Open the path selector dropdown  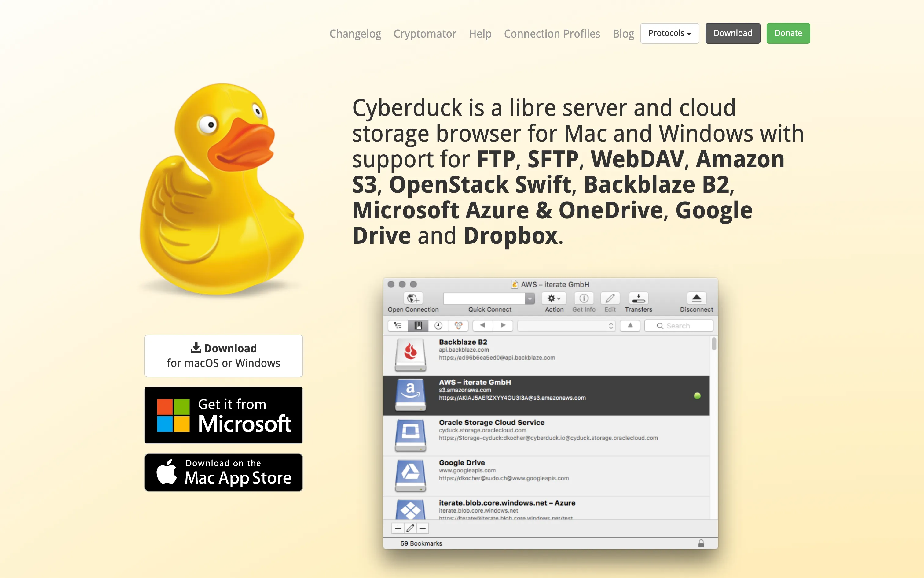[x=566, y=325]
